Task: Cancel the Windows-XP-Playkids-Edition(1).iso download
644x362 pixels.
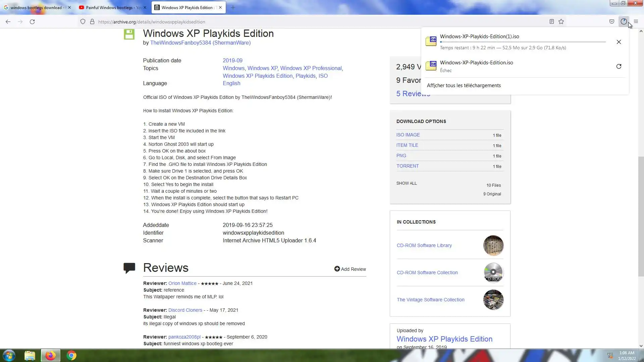Action: point(619,42)
